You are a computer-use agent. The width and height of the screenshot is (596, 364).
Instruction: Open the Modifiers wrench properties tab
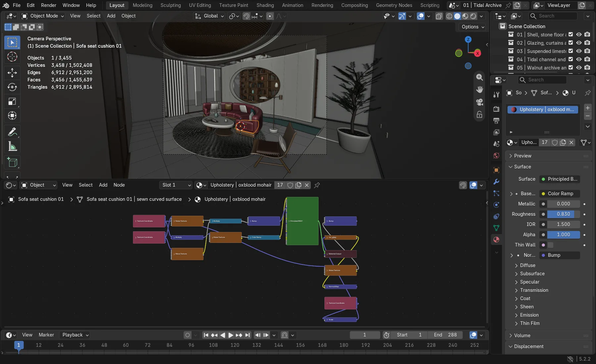click(496, 182)
